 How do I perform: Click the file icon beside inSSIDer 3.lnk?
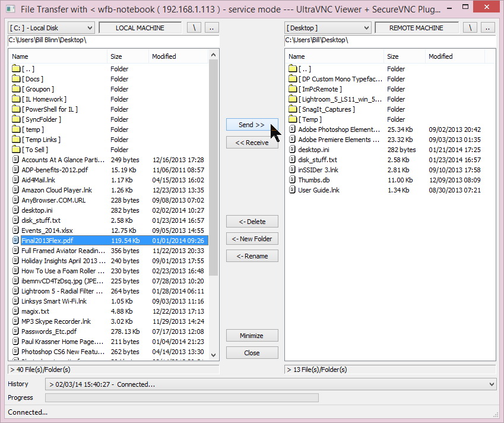pyautogui.click(x=292, y=169)
